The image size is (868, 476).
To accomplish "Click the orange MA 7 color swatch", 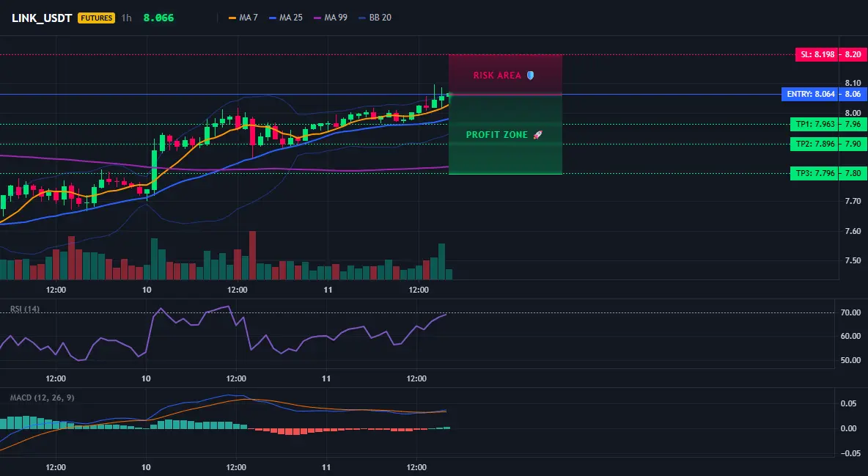I will (x=232, y=18).
